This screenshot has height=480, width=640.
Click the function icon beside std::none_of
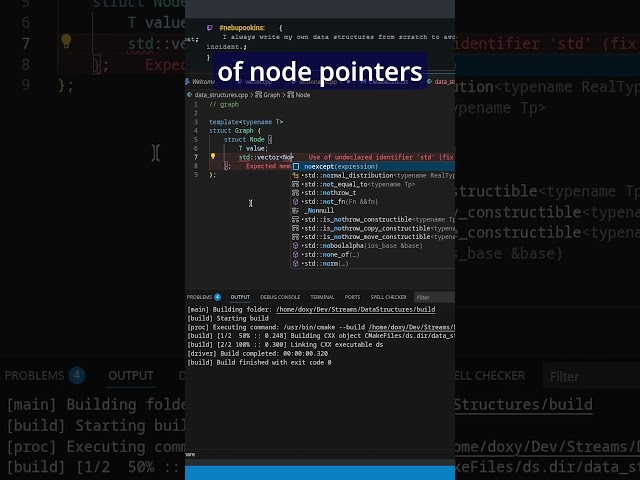pyautogui.click(x=296, y=255)
